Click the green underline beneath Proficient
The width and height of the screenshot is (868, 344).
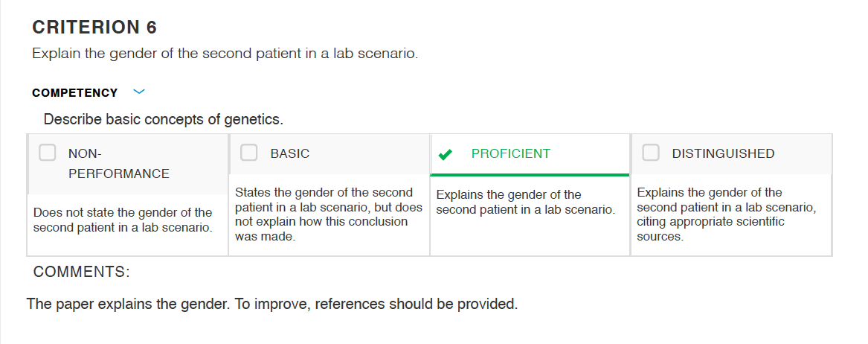point(530,175)
